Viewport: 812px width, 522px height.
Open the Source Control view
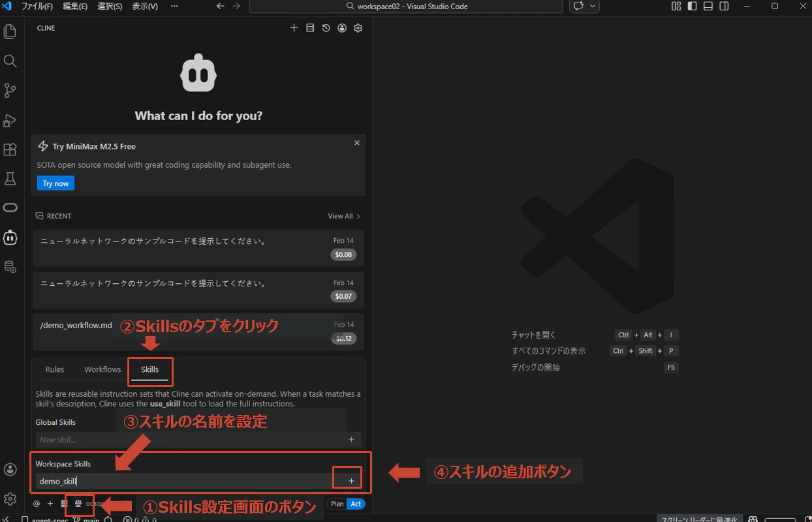point(10,90)
